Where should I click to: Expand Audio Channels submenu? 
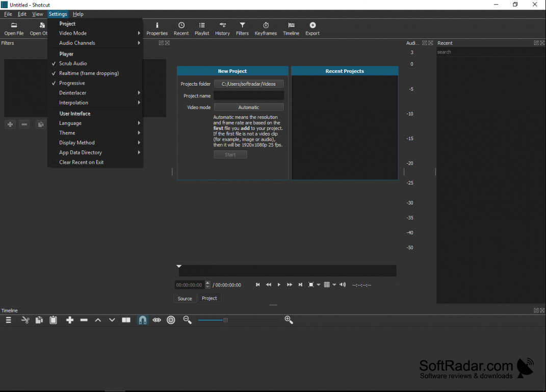[x=95, y=43]
